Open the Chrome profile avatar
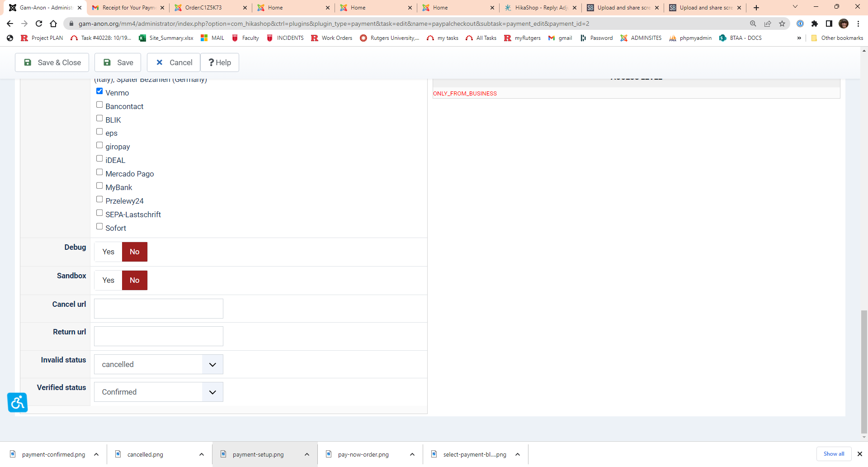The height and width of the screenshot is (467, 868). pos(844,24)
